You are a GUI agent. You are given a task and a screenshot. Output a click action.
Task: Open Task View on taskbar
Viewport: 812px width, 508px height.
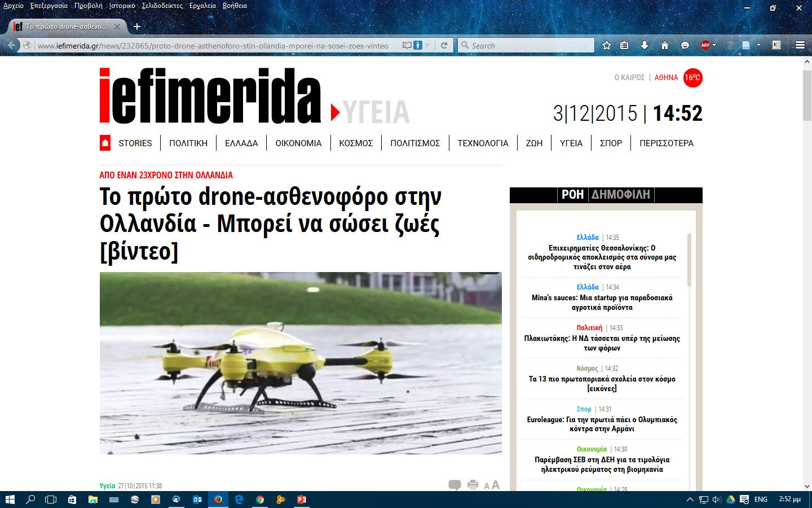pos(51,500)
